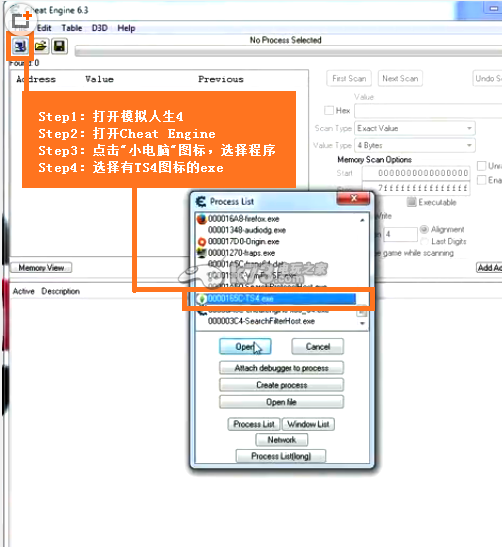This screenshot has width=502, height=547.
Task: Close the Process List dialog
Action: click(353, 198)
